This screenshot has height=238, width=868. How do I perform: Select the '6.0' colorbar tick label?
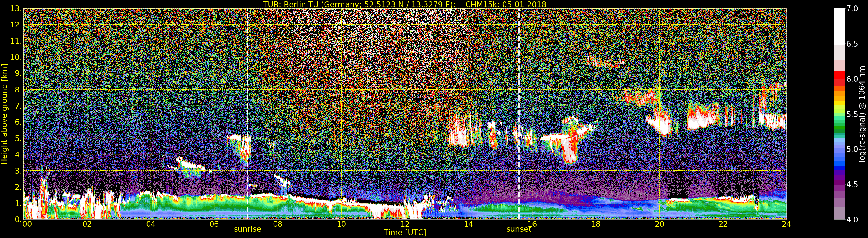click(x=852, y=79)
